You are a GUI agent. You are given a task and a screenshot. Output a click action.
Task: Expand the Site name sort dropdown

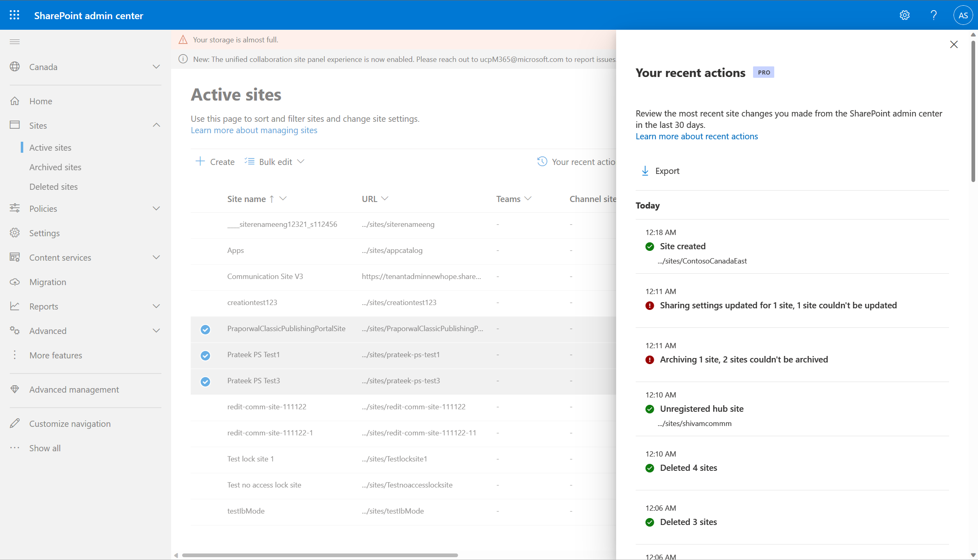[284, 199]
